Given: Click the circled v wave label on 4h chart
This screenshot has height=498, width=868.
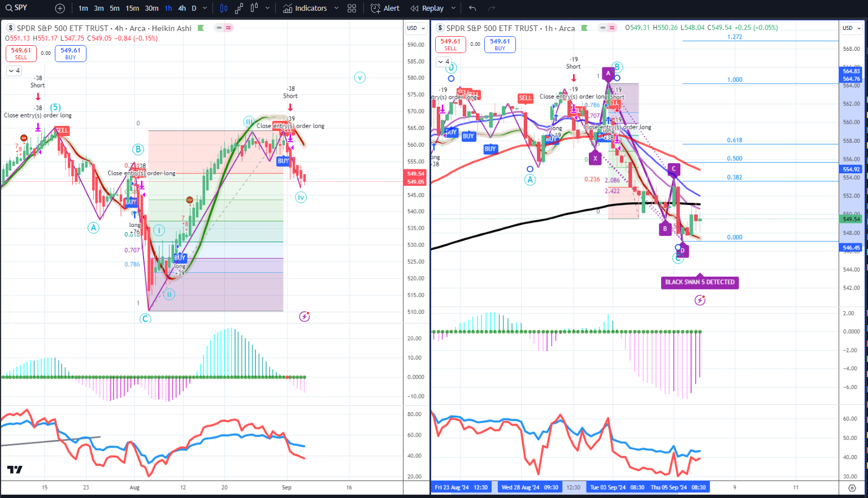Looking at the screenshot, I should coord(360,77).
